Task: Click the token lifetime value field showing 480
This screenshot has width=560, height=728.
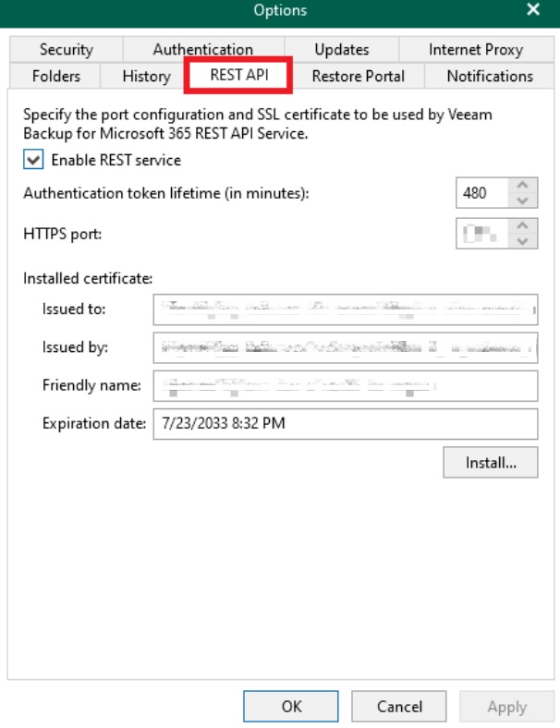Action: click(482, 193)
